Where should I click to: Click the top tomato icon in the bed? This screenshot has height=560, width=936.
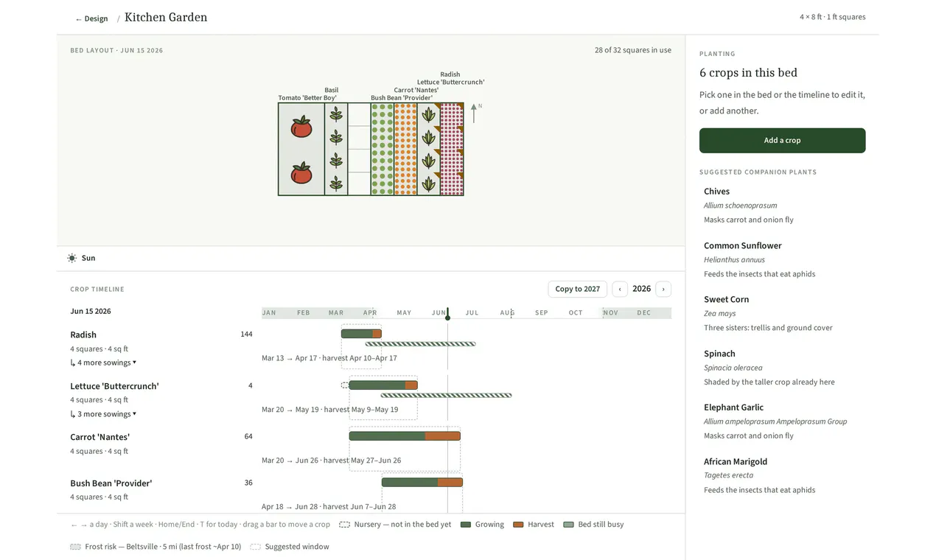(x=301, y=126)
